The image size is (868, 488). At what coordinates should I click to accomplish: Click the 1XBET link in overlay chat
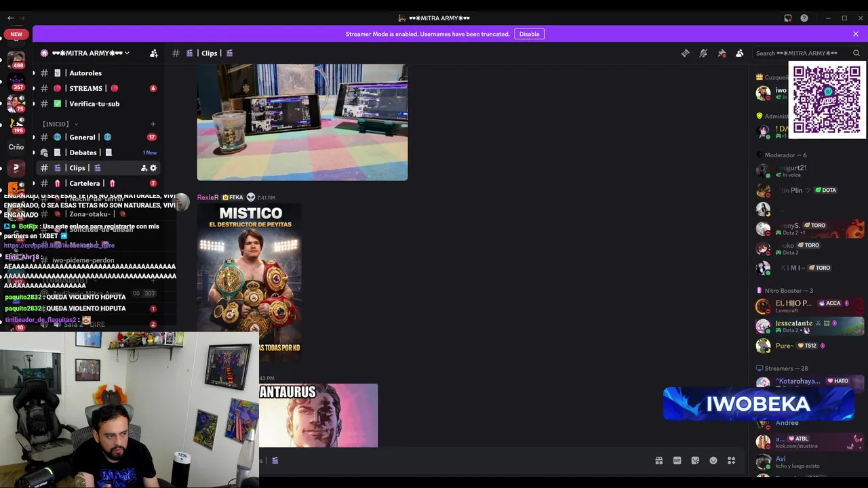click(60, 245)
